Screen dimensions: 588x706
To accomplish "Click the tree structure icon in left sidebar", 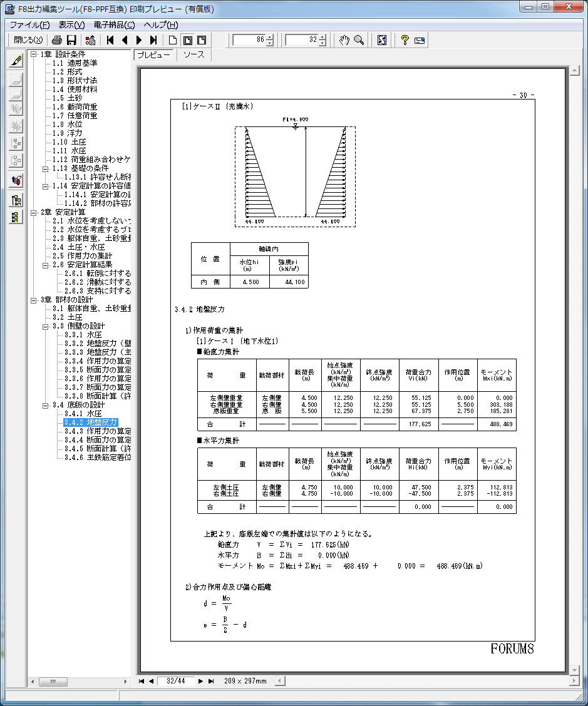I will [16, 200].
